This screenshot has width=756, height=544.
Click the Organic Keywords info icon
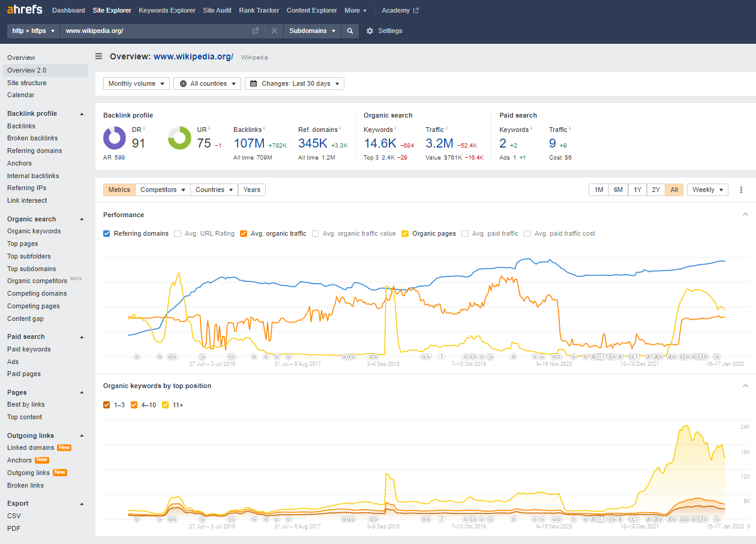click(395, 128)
